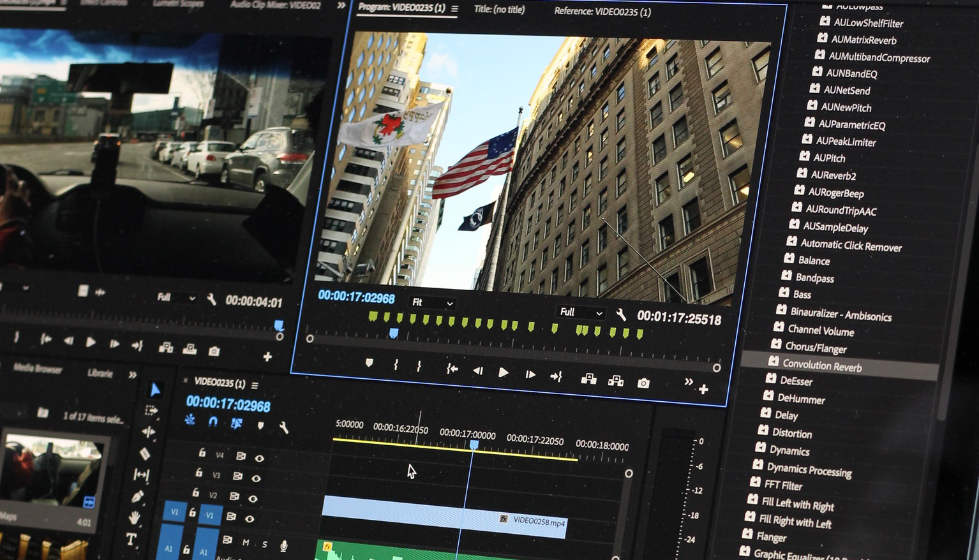
Task: Play the Program monitor
Action: (503, 372)
